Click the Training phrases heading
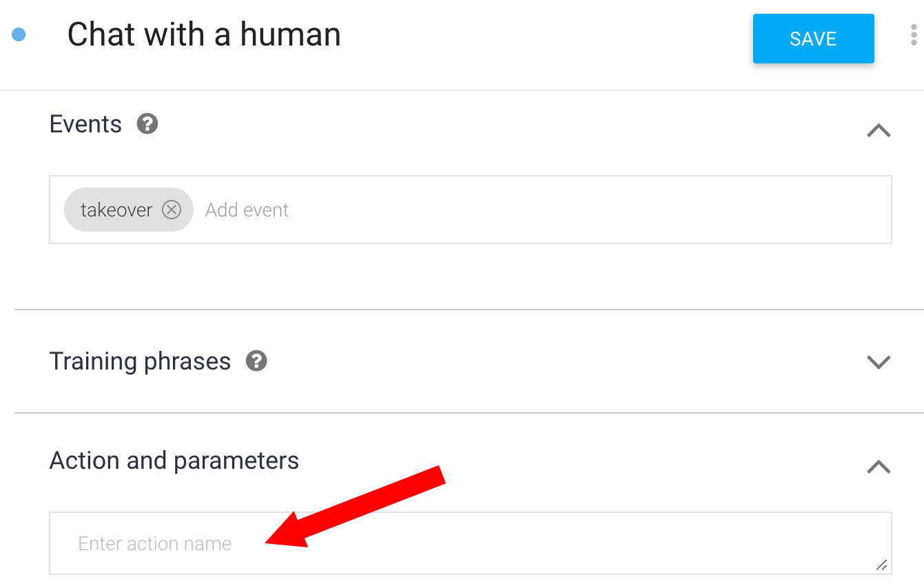 click(x=140, y=361)
